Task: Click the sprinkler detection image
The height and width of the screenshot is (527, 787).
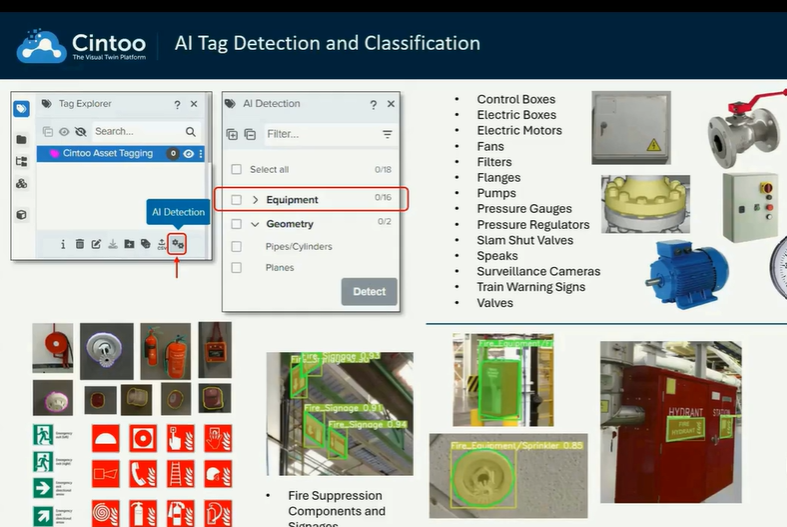Action: [508, 476]
